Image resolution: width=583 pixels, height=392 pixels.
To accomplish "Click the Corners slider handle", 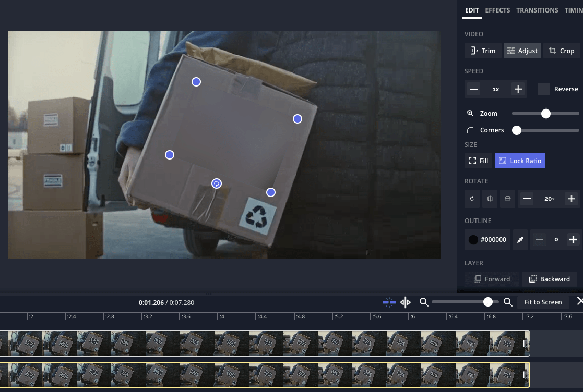I will pyautogui.click(x=516, y=130).
